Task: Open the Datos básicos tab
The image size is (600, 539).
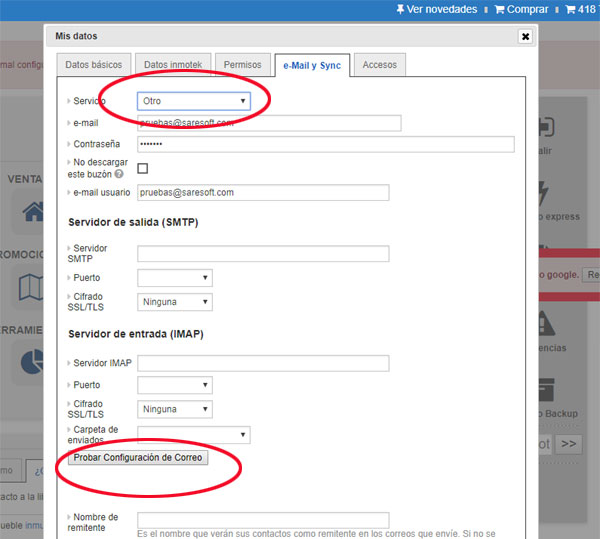Action: [x=94, y=65]
